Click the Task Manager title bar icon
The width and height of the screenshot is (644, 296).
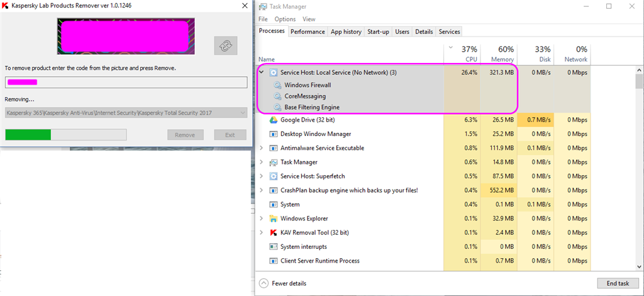coord(262,6)
